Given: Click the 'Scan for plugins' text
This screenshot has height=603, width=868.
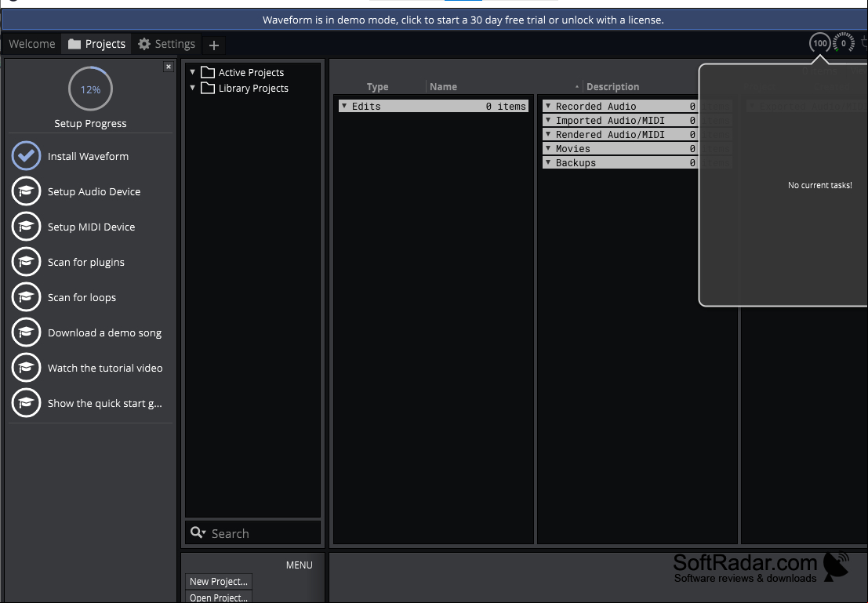Looking at the screenshot, I should 85,263.
